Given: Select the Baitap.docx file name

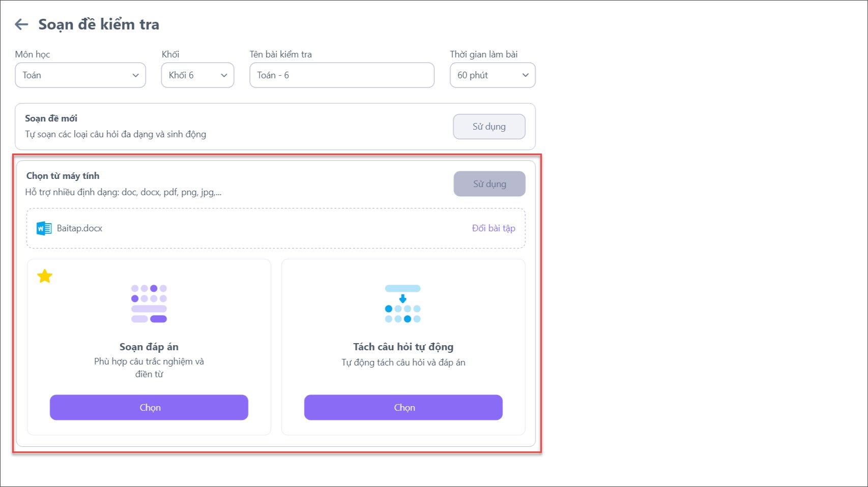Looking at the screenshot, I should (x=79, y=228).
